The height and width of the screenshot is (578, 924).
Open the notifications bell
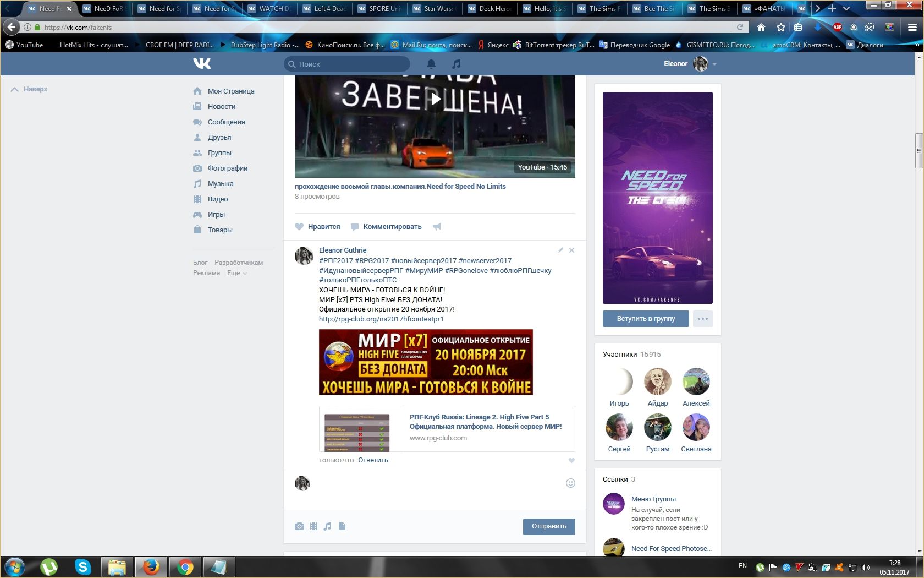coord(431,64)
